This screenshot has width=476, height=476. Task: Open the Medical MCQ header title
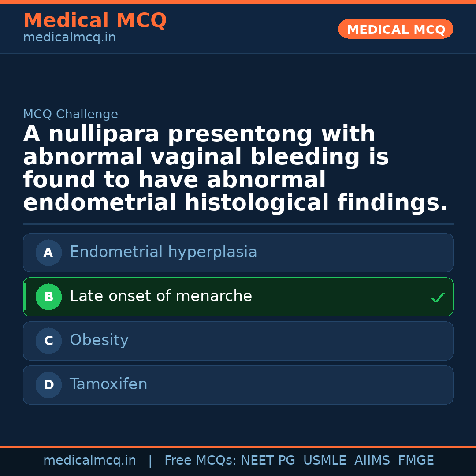95,21
